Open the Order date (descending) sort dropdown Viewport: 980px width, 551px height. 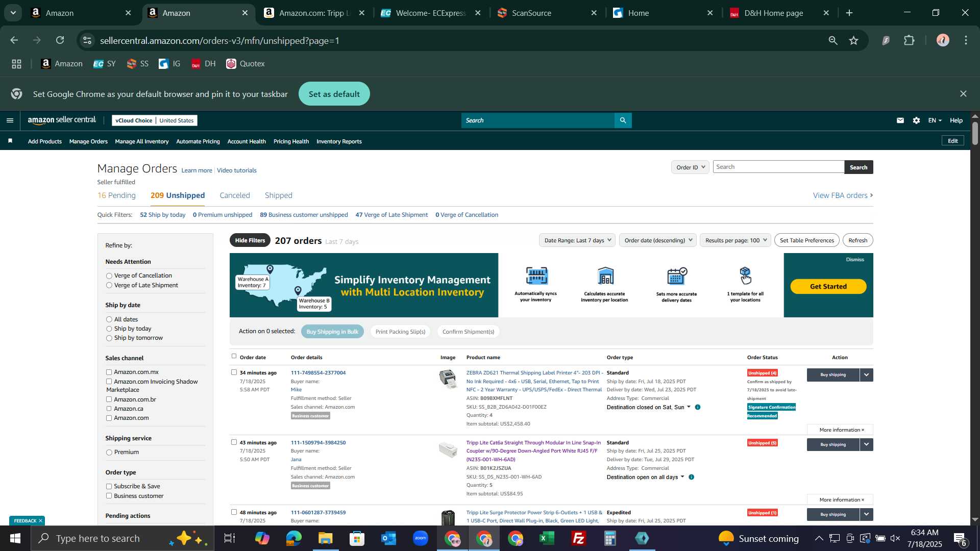tap(658, 240)
